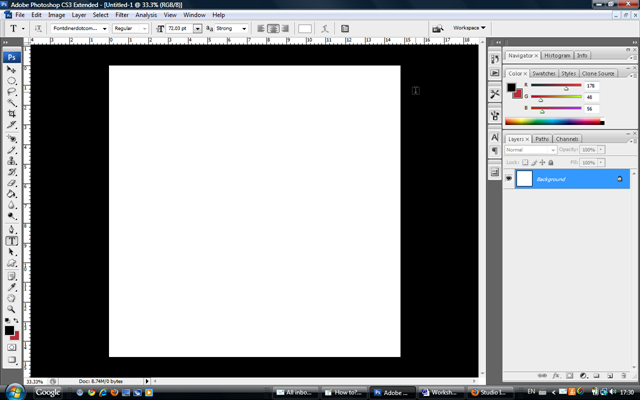Switch to the Swatches tab
Image resolution: width=640 pixels, height=400 pixels.
544,73
